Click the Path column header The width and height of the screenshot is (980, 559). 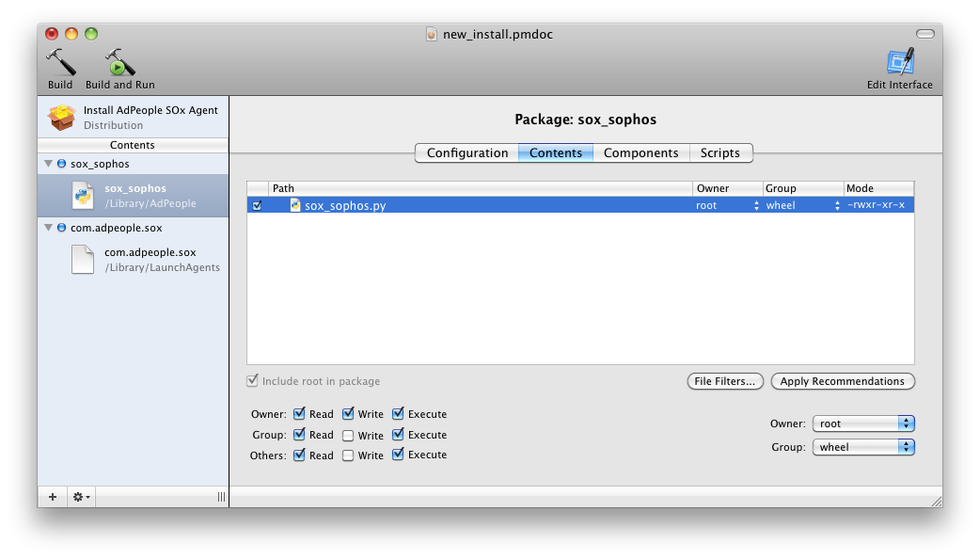tap(481, 188)
